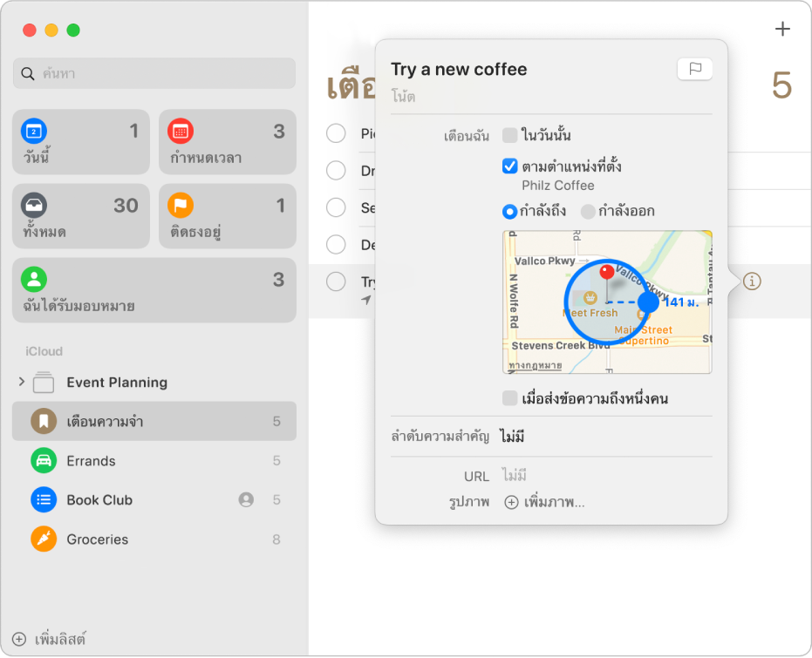
Task: Uncheck the ตามตำแหน่งที่ตั้ง location checkbox
Action: (510, 166)
